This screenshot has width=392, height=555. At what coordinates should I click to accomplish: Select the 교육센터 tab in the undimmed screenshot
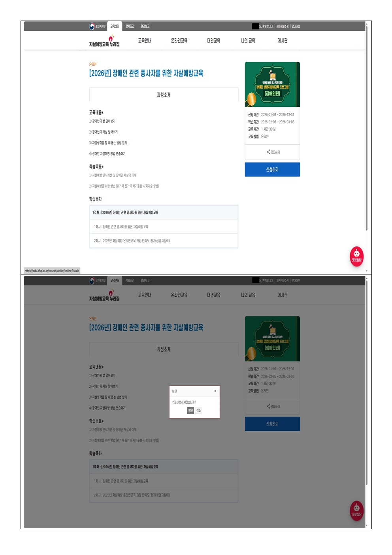point(115,26)
